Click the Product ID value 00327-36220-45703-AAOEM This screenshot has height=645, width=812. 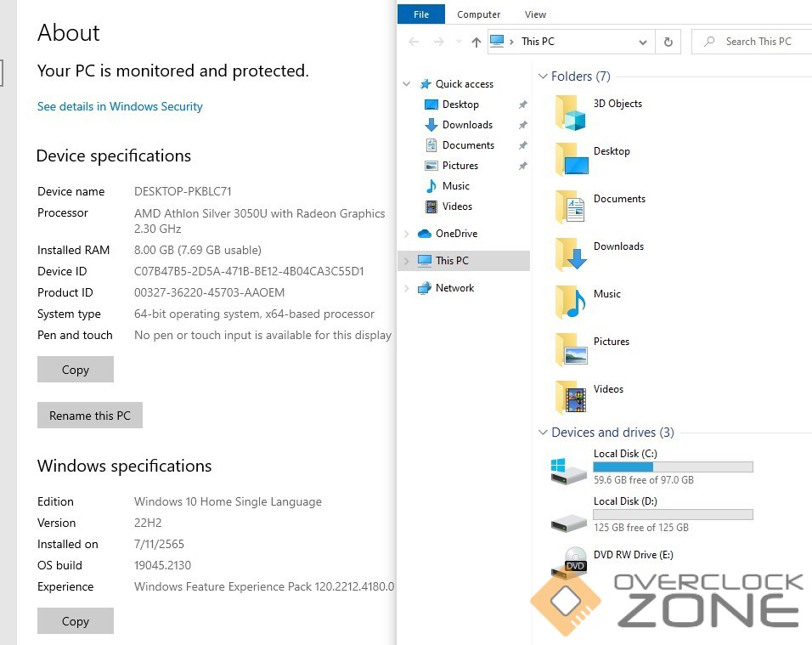[x=209, y=292]
